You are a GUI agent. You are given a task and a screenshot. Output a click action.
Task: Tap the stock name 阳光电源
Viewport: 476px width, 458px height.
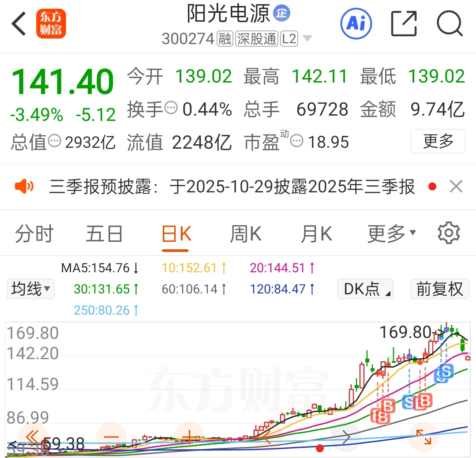[x=228, y=14]
